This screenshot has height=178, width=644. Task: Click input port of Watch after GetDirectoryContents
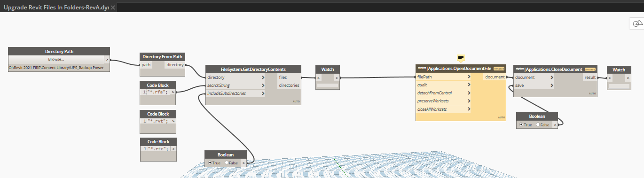pos(318,77)
